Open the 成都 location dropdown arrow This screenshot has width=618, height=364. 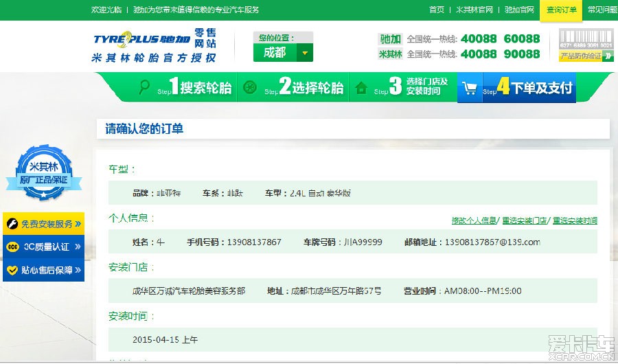coord(305,53)
